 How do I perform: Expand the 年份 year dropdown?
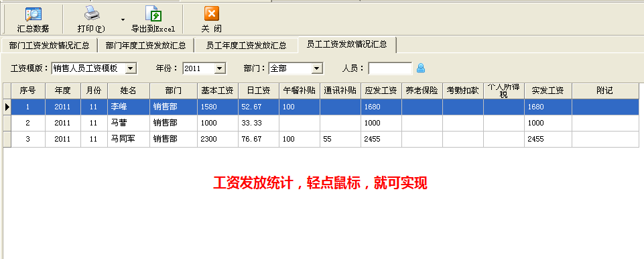coord(220,68)
